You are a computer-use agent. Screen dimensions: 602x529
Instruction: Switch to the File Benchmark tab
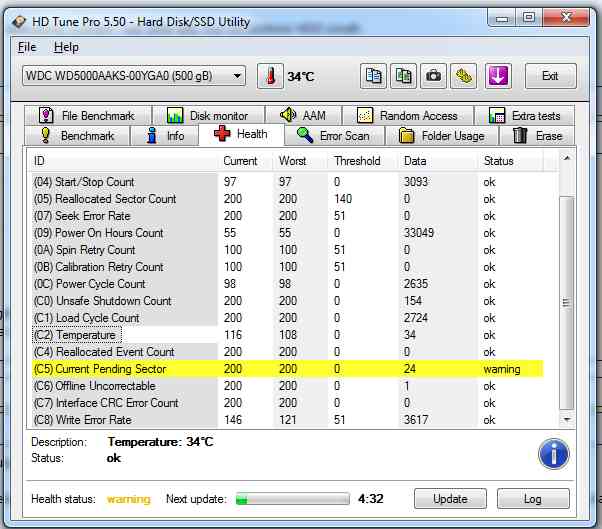point(88,115)
